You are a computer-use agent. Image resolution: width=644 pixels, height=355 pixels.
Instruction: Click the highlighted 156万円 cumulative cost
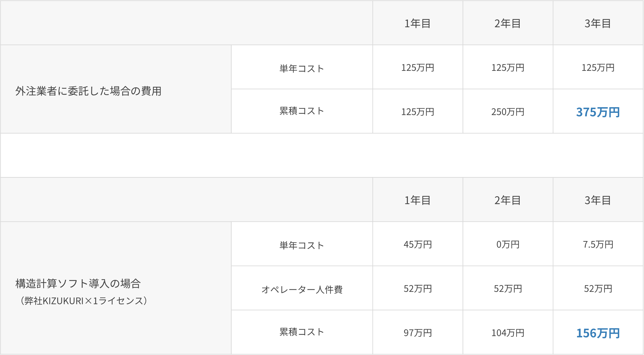click(x=598, y=333)
